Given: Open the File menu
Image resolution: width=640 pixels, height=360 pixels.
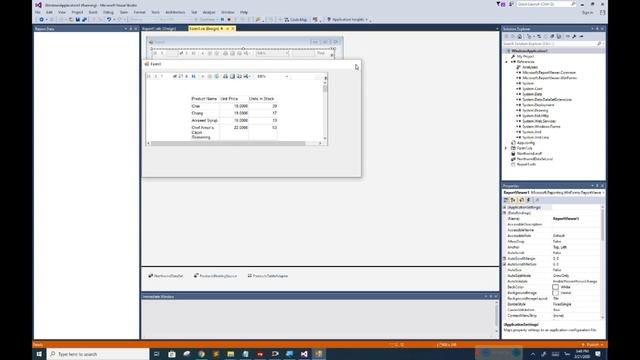Looking at the screenshot, I should click(x=38, y=12).
